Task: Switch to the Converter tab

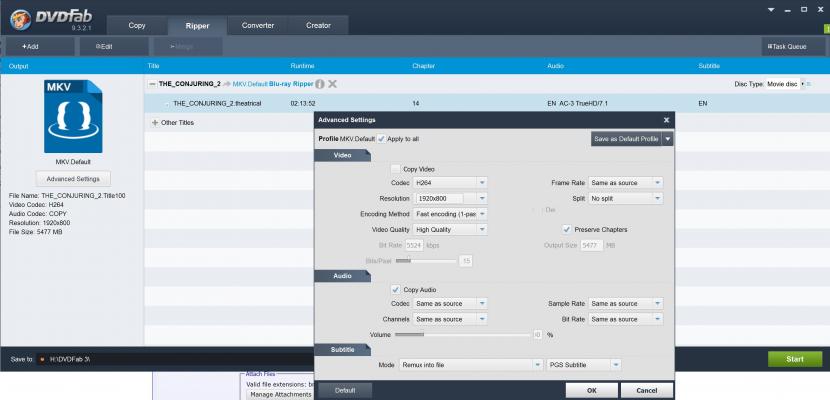Action: (258, 24)
